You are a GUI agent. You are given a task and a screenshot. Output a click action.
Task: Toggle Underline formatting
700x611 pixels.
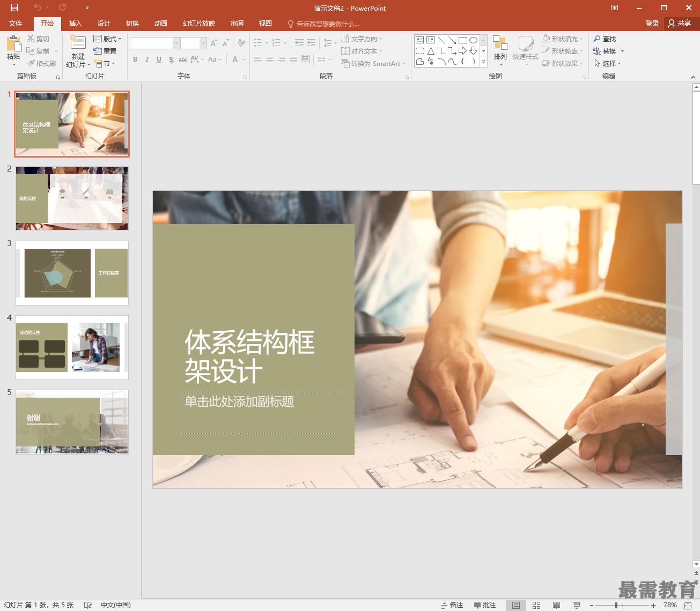click(x=159, y=59)
